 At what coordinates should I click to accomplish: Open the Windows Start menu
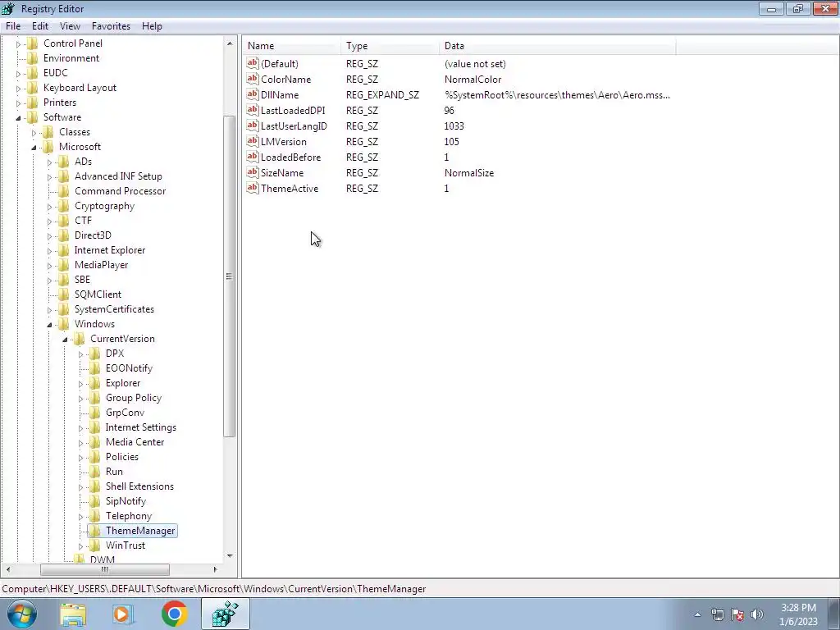[x=22, y=614]
